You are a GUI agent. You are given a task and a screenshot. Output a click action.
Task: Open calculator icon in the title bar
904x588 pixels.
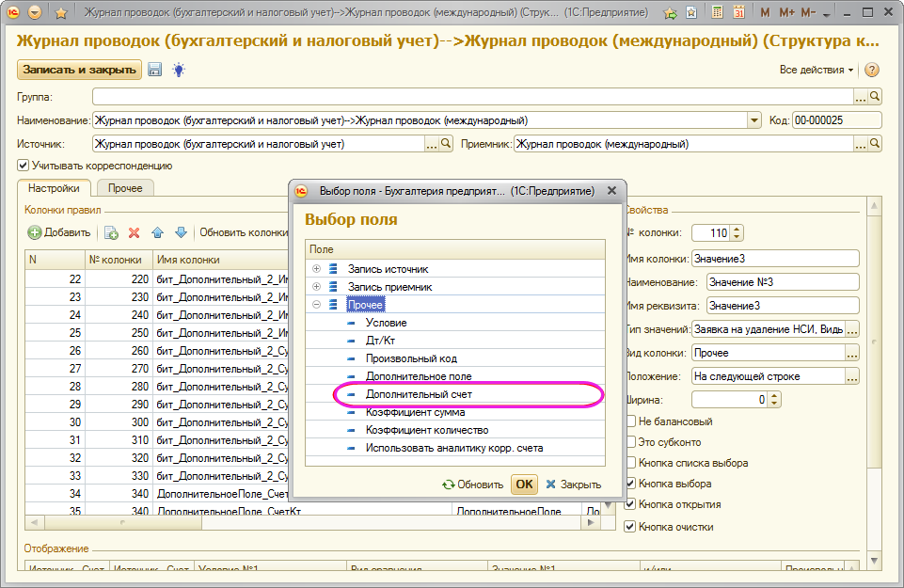tap(717, 13)
